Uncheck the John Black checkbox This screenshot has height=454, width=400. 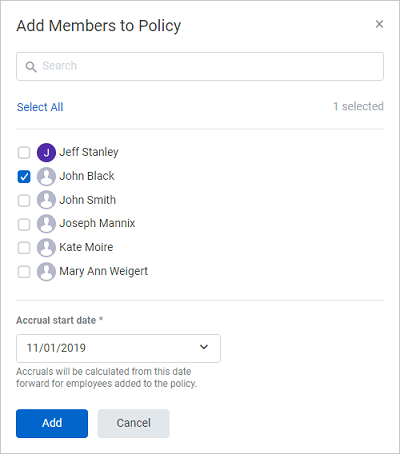click(x=24, y=177)
